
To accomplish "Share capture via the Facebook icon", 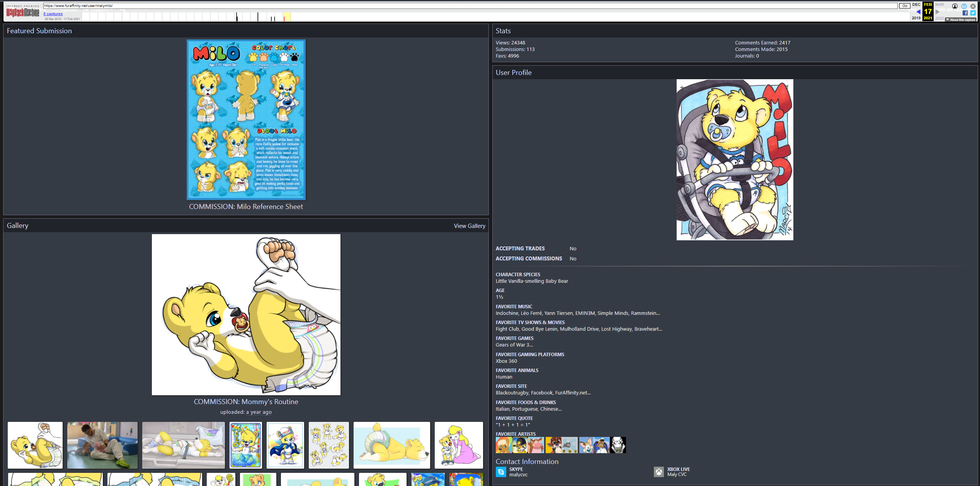I will pyautogui.click(x=965, y=13).
